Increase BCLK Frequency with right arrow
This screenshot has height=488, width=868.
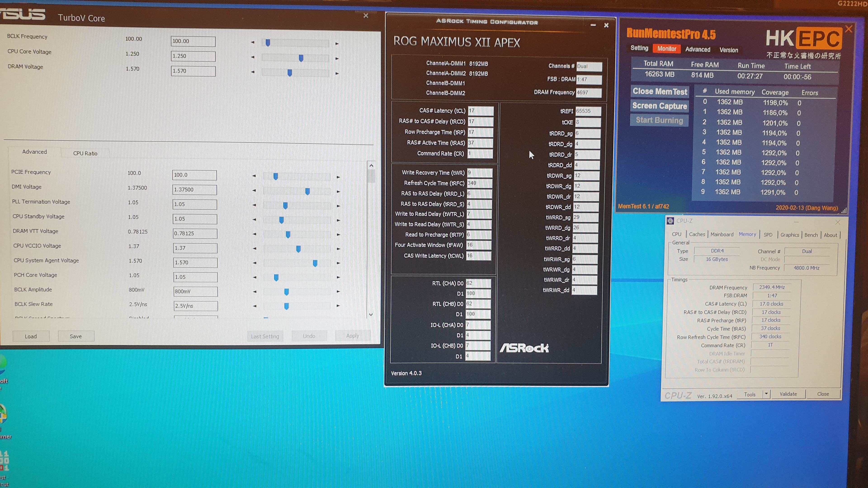(x=337, y=44)
